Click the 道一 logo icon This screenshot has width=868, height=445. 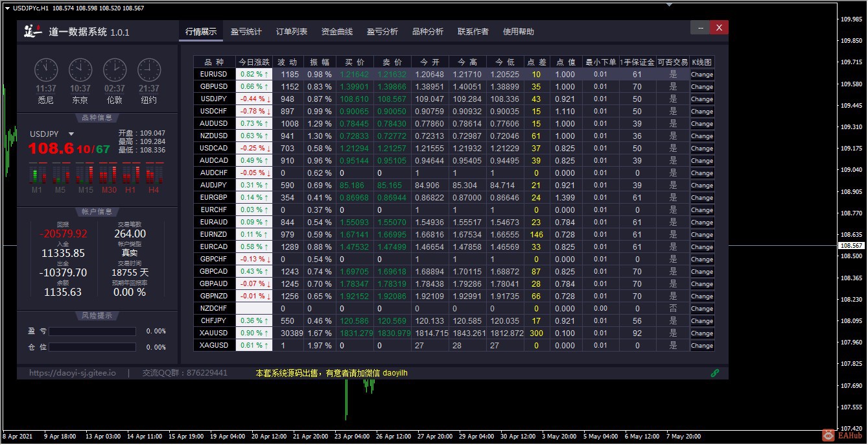point(32,31)
